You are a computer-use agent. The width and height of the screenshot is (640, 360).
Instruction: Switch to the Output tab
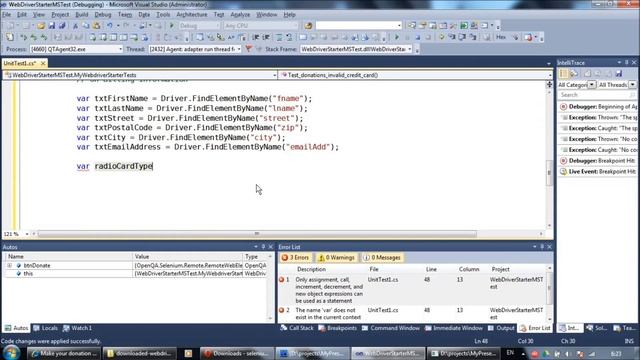(x=501, y=328)
